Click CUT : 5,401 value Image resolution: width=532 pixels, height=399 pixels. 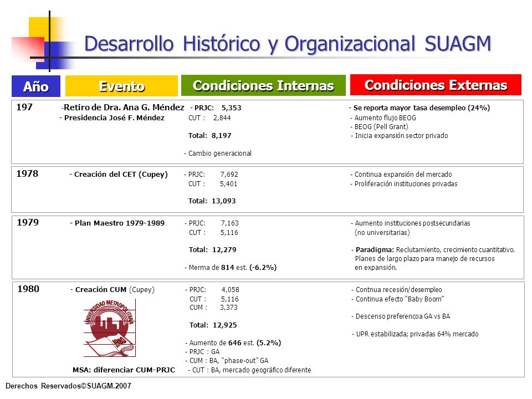pos(213,184)
